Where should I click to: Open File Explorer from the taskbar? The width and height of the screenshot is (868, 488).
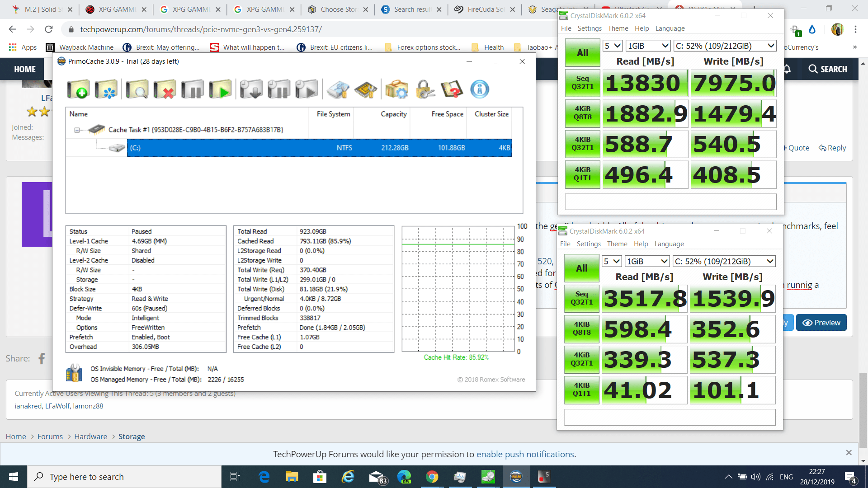(x=292, y=477)
